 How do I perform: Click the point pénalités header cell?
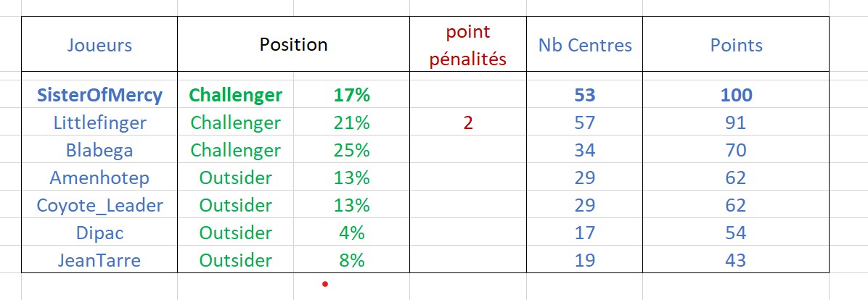tap(468, 45)
